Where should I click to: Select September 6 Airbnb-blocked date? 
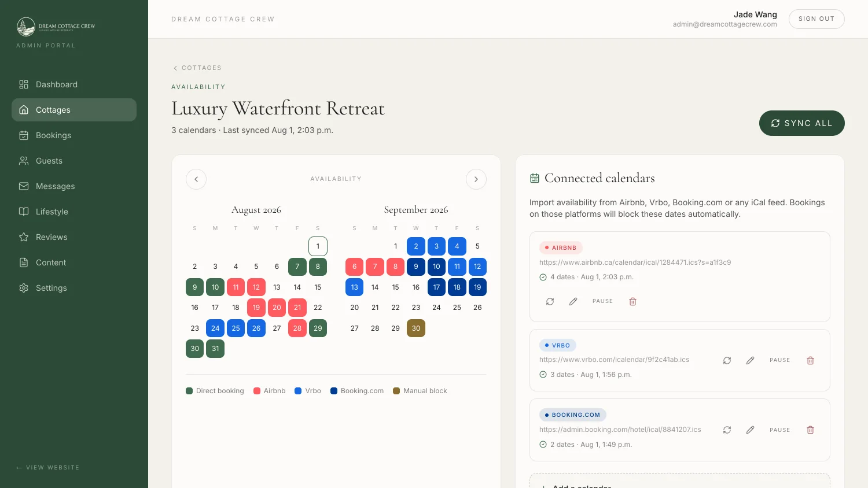point(355,267)
